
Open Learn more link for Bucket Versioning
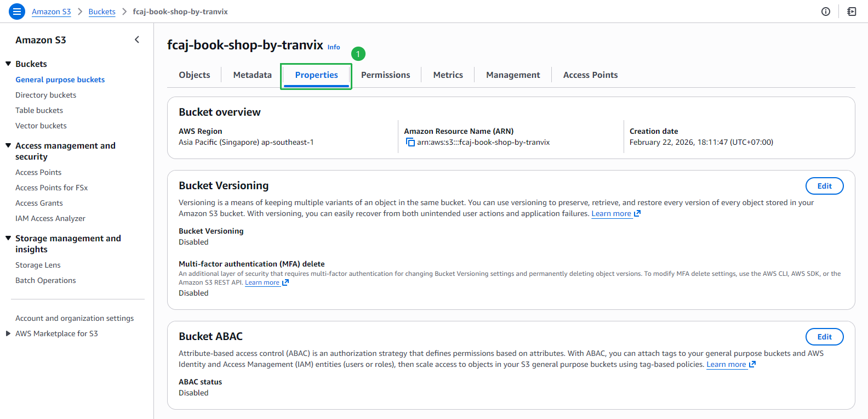click(612, 213)
